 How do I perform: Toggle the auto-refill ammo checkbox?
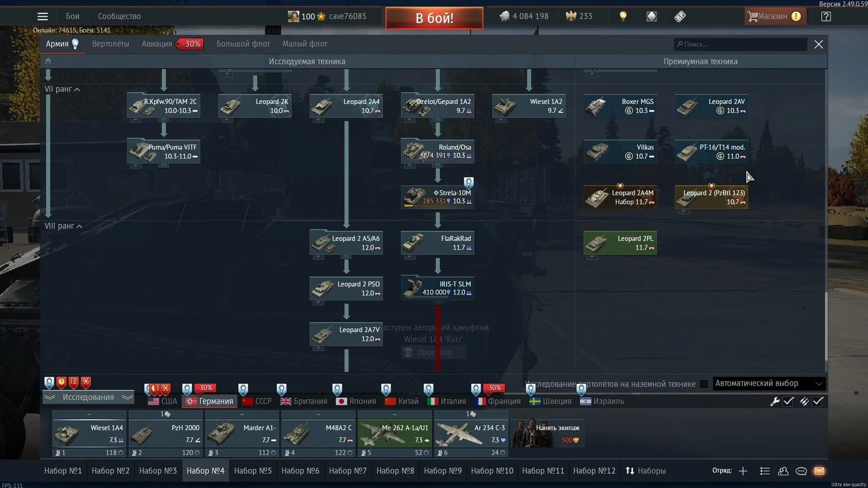tap(818, 401)
